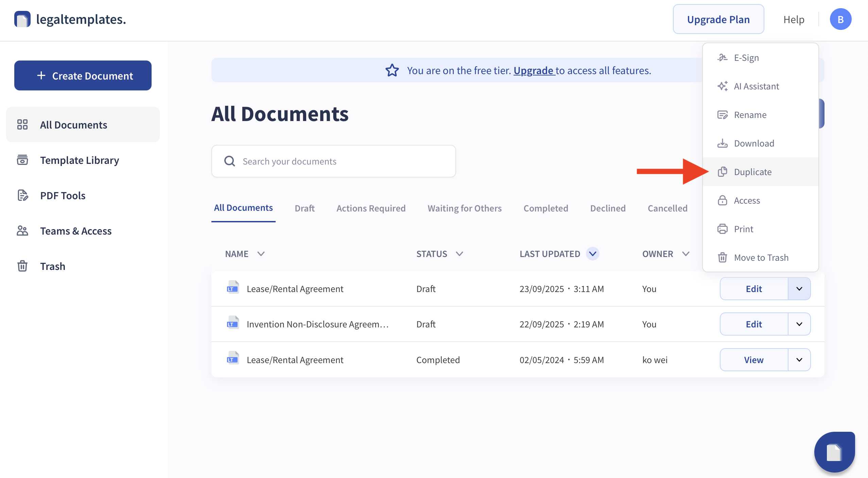Viewport: 868px width, 478px height.
Task: Click the Upgrade link in banner
Action: coord(533,70)
